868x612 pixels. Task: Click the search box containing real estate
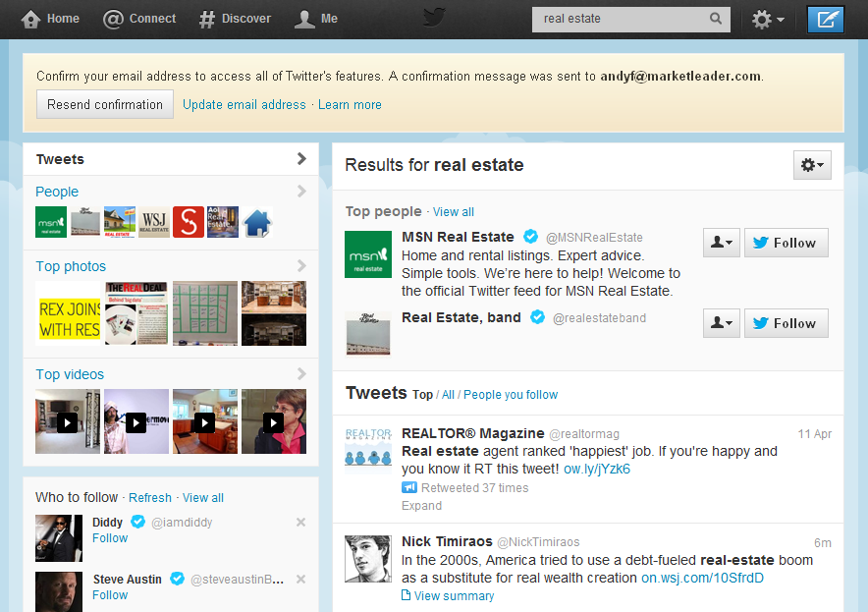[631, 20]
